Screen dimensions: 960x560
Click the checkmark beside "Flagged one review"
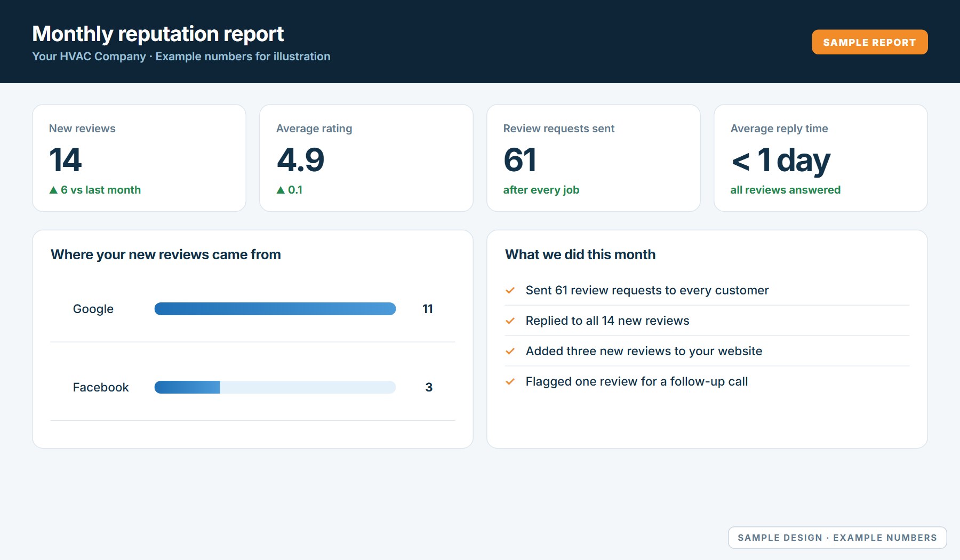pyautogui.click(x=510, y=382)
